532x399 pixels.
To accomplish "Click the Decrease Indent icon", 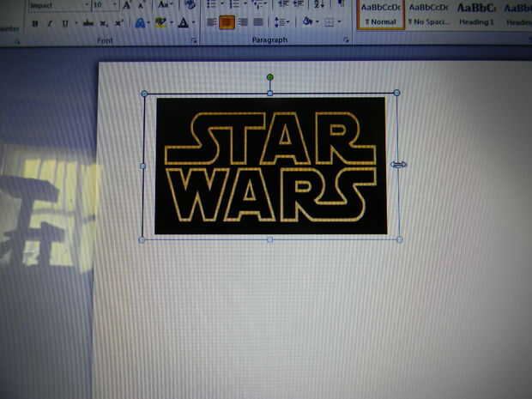I will [282, 4].
